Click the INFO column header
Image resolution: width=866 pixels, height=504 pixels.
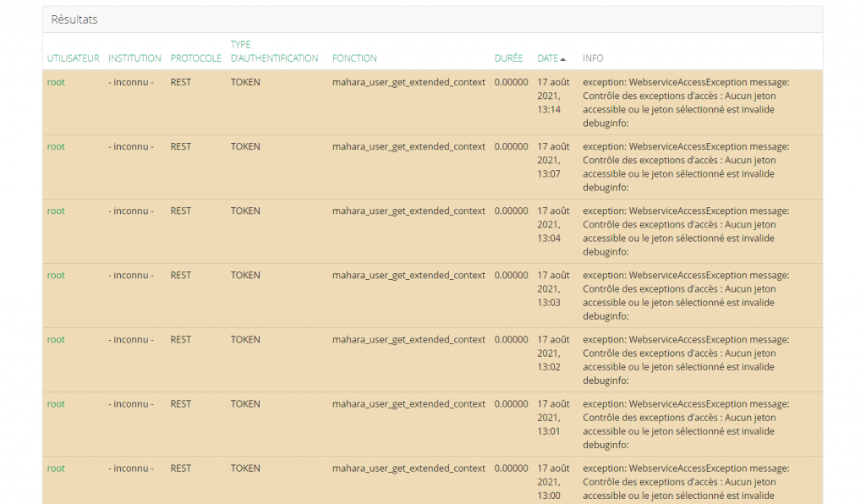pyautogui.click(x=593, y=58)
